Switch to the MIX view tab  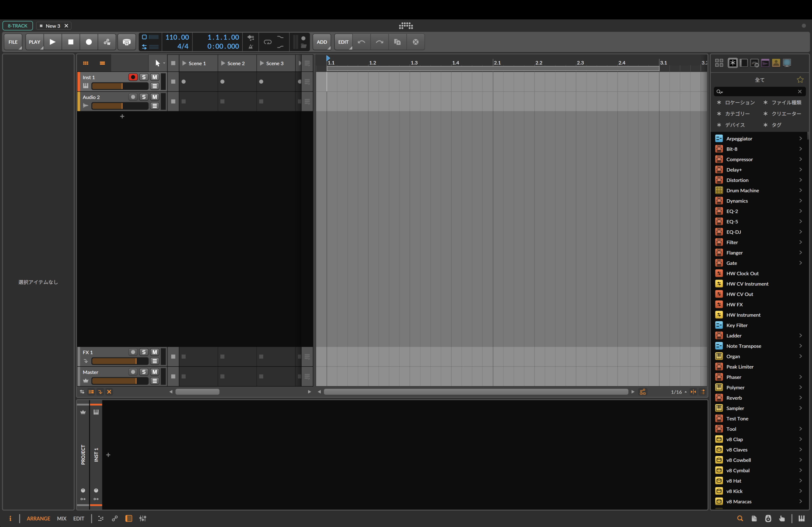tap(62, 518)
